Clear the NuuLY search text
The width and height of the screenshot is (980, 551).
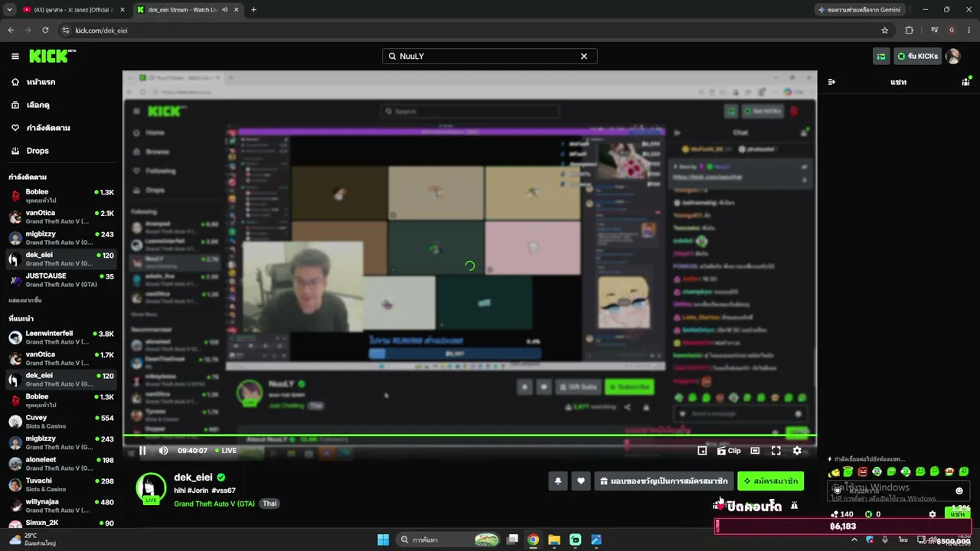pos(583,56)
